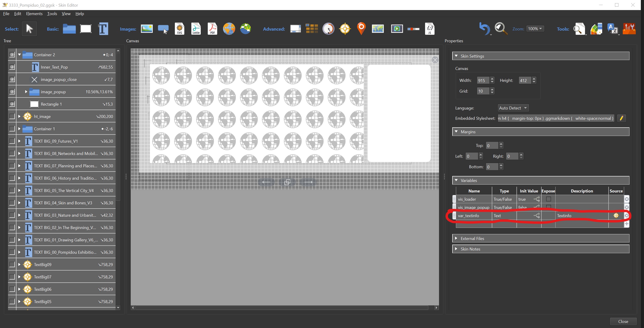This screenshot has height=328, width=644.
Task: Click the Grid value input field
Action: (x=482, y=91)
